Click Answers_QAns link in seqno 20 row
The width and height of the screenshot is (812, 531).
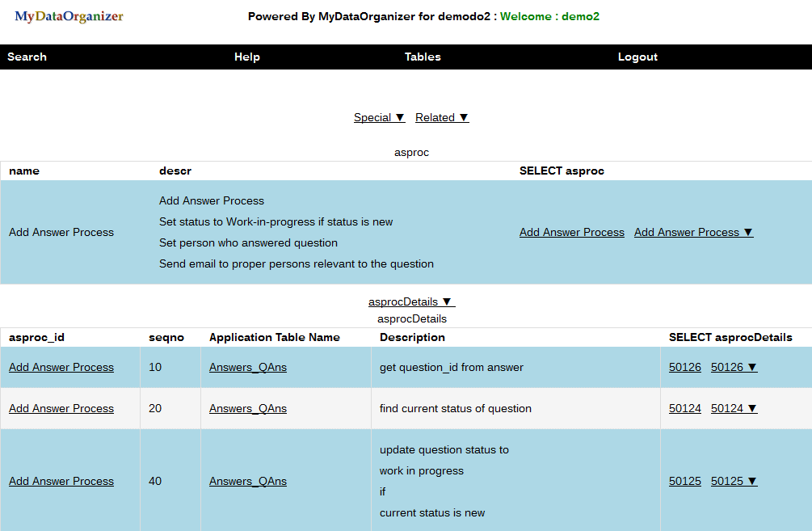[x=247, y=408]
